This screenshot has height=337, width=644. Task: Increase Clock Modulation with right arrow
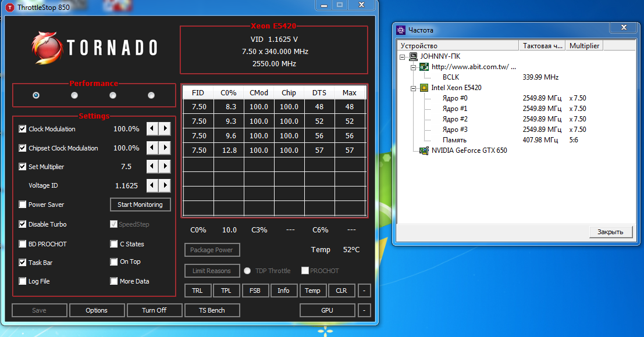click(x=165, y=129)
